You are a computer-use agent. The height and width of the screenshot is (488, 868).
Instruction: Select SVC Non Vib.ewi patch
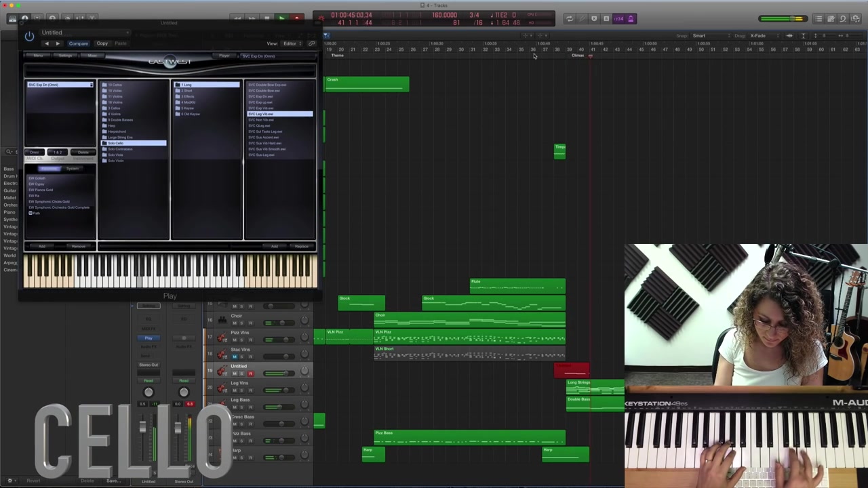pyautogui.click(x=279, y=120)
